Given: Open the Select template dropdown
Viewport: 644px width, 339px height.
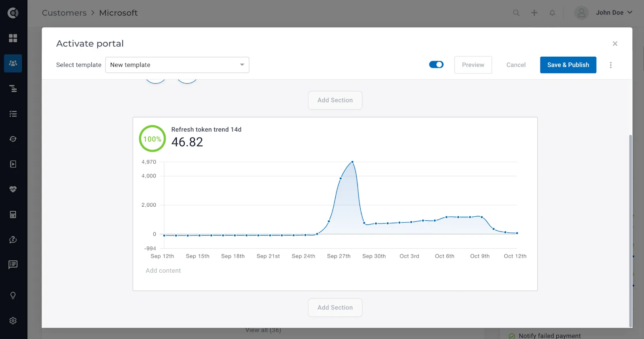Looking at the screenshot, I should coord(177,65).
